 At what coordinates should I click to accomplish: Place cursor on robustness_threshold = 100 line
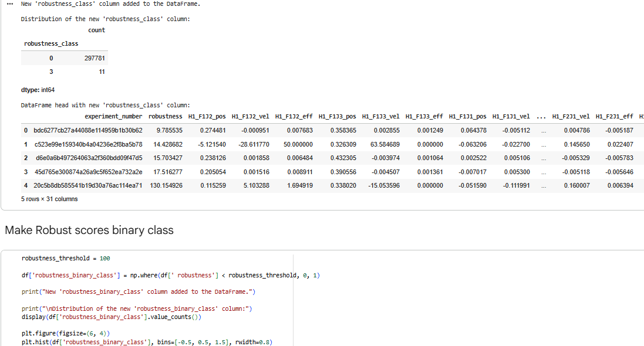click(66, 258)
